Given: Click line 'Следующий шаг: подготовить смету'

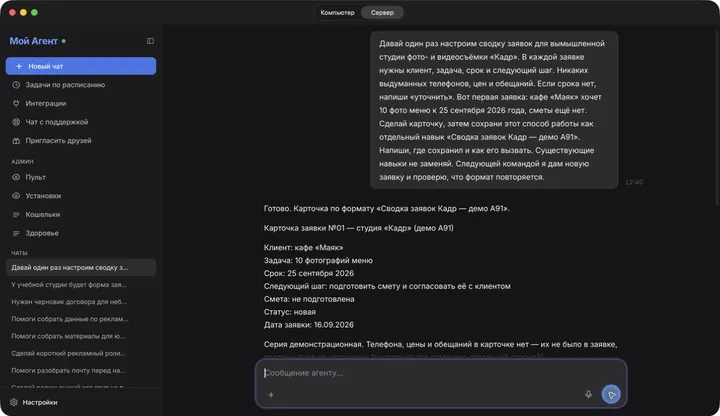Looking at the screenshot, I should (x=387, y=286).
